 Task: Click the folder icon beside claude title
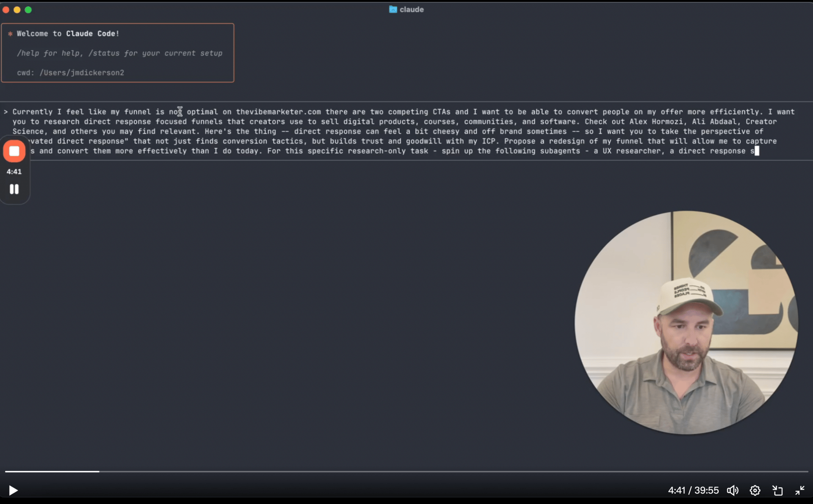coord(393,9)
